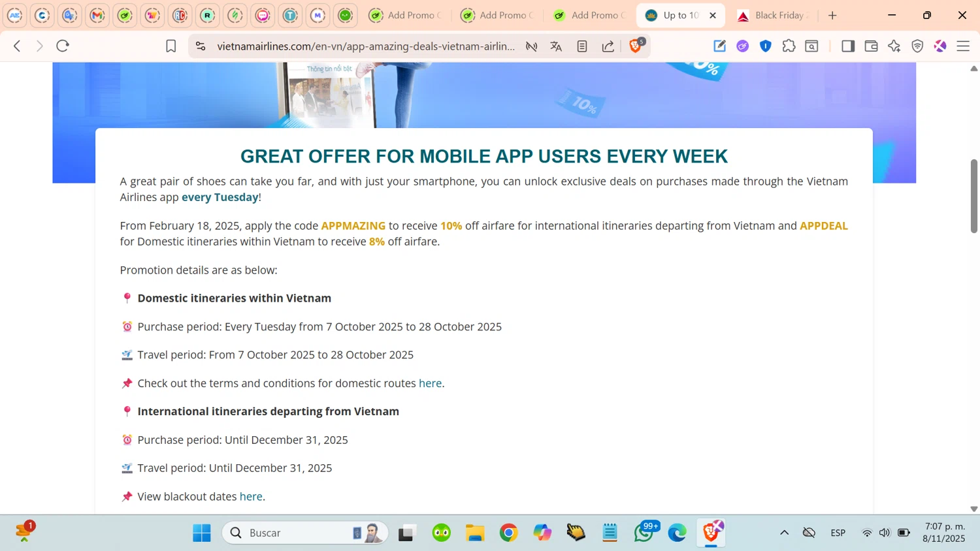Image resolution: width=980 pixels, height=551 pixels.
Task: Switch to the pinned Gmail tab
Action: click(97, 15)
